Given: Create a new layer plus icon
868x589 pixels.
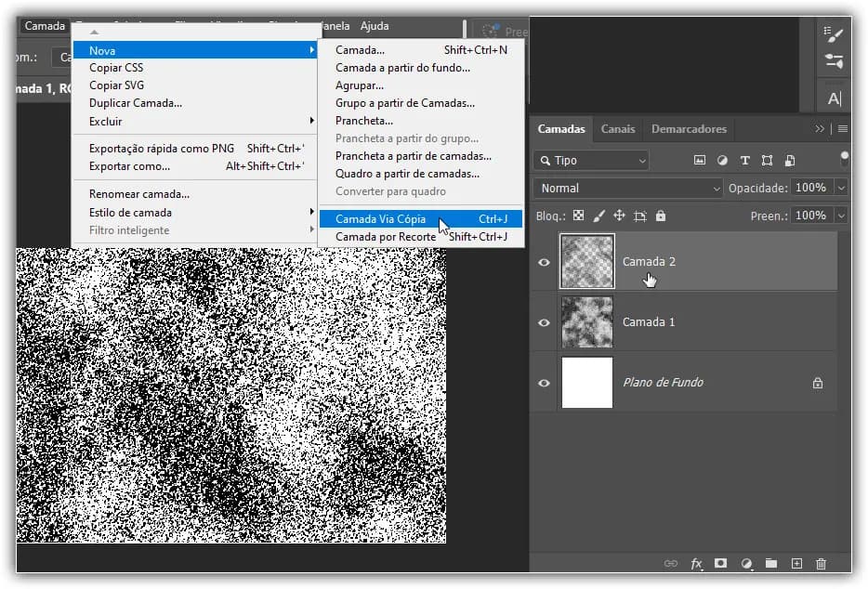Looking at the screenshot, I should (x=796, y=564).
